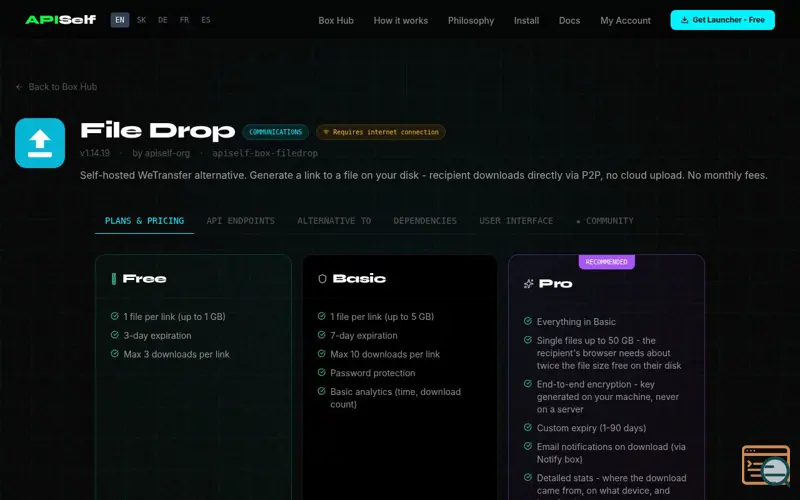
Task: Open Docs page
Action: (569, 20)
